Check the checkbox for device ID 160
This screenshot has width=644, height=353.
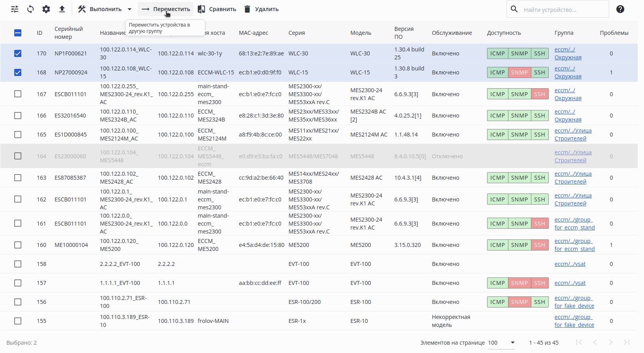18,245
